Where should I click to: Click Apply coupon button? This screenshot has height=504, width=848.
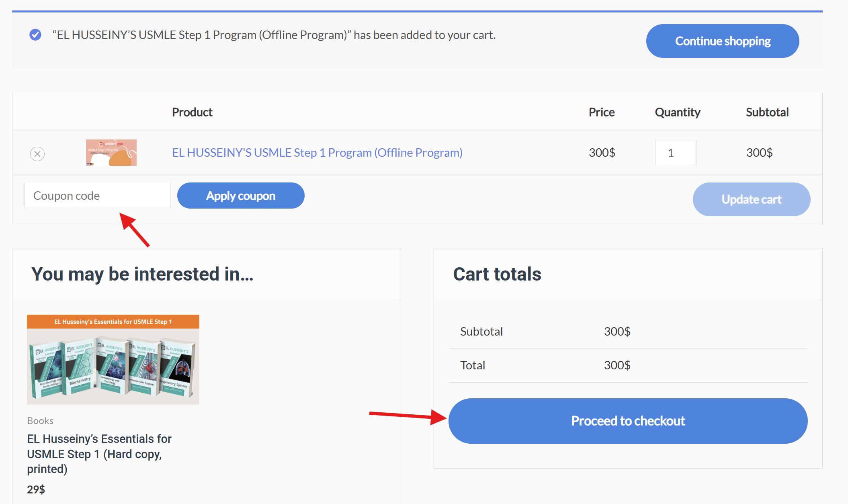(241, 196)
